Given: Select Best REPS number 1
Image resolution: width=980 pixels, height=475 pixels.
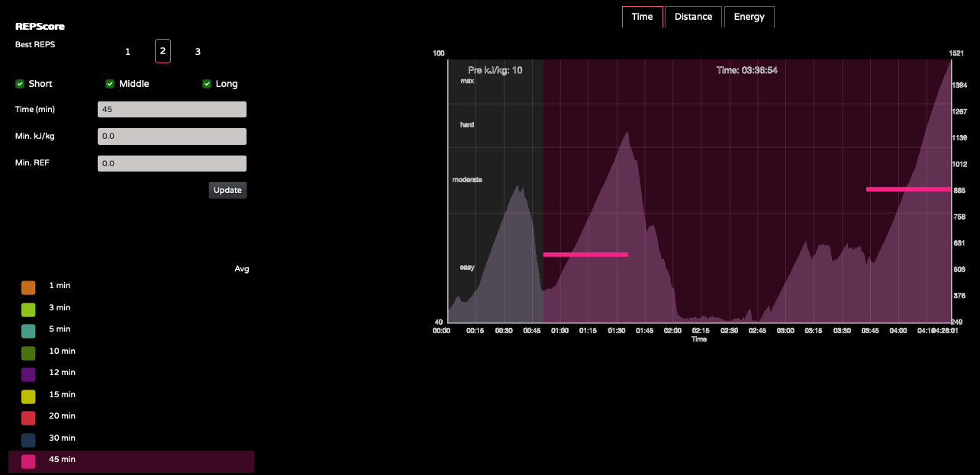Looking at the screenshot, I should pyautogui.click(x=127, y=52).
